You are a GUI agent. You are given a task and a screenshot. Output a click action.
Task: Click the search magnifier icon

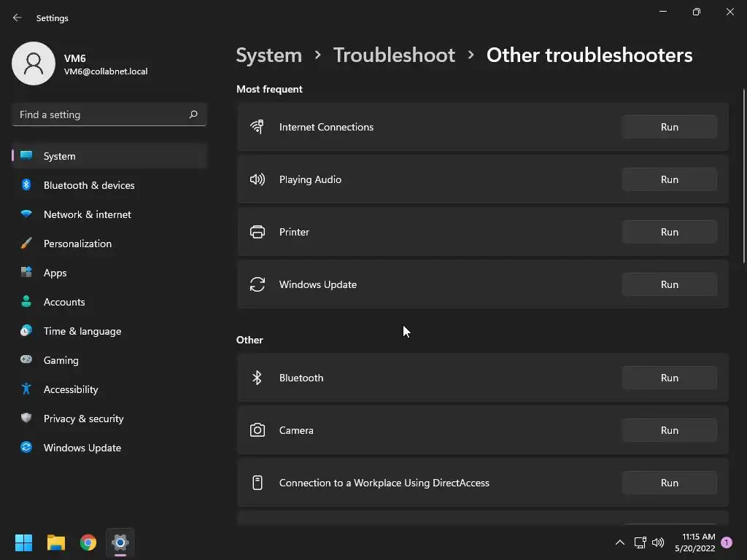click(x=193, y=114)
